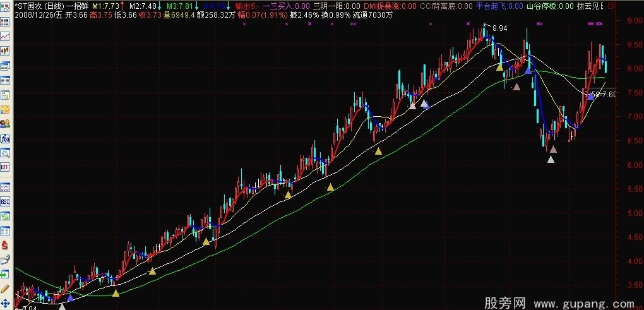Select the M1:7.73 moving average label

(105, 6)
